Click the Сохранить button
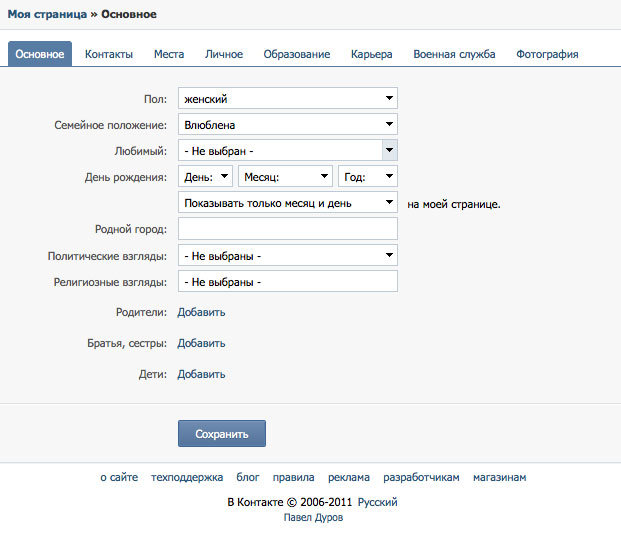621x533 pixels. (x=222, y=434)
